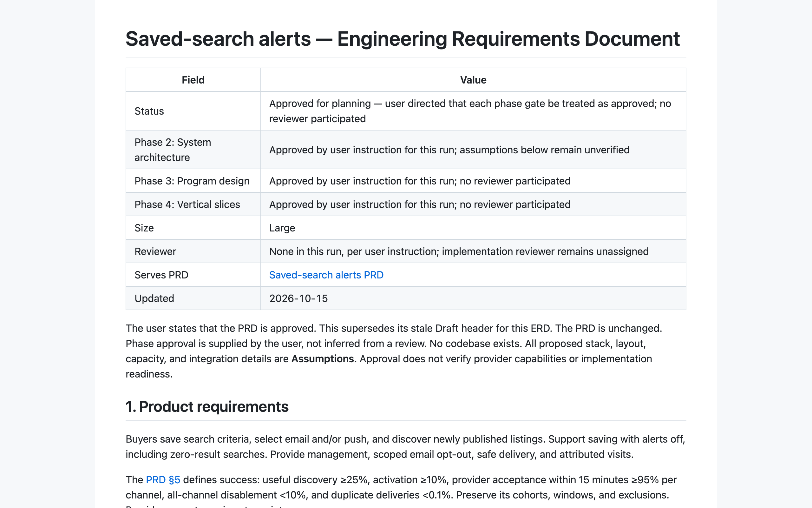The image size is (812, 508).
Task: Click the date value '2026-10-15'
Action: [x=298, y=298]
